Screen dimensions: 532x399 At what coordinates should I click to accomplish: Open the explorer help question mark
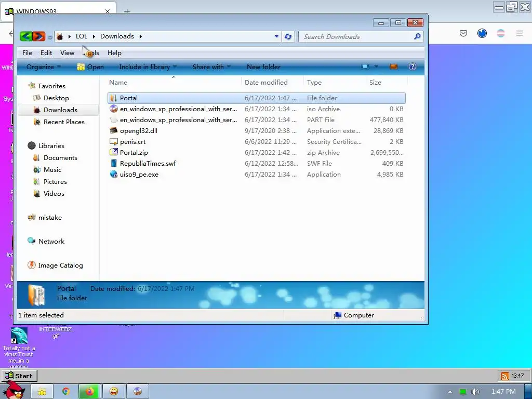click(412, 67)
